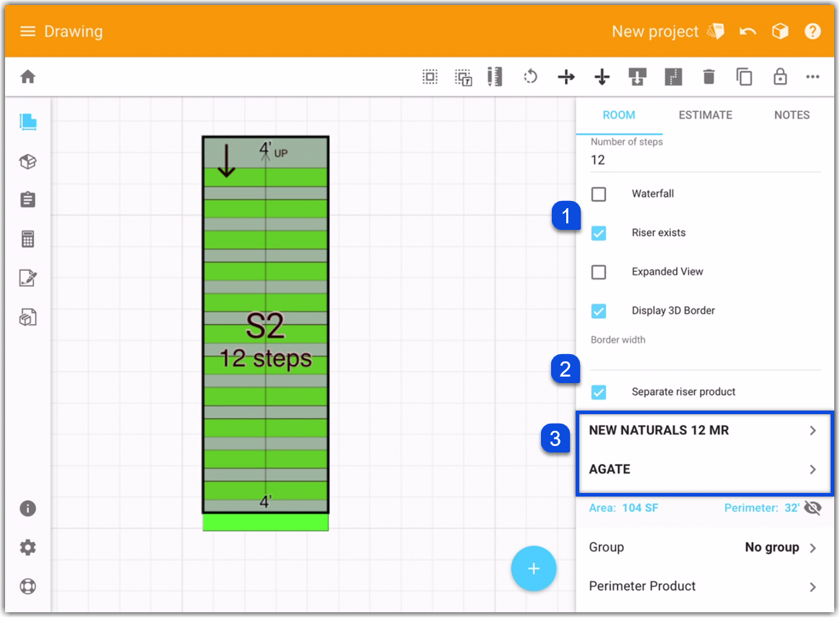
Task: Click the bright green landing strip below stairs
Action: (266, 523)
